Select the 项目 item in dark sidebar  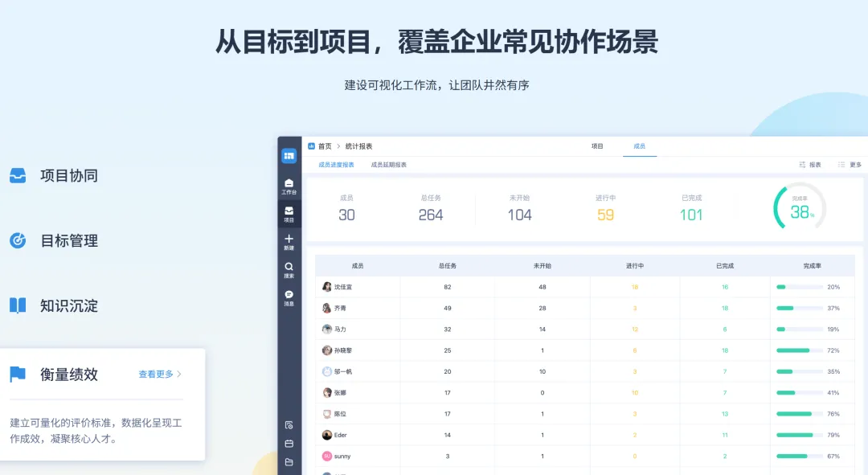289,215
